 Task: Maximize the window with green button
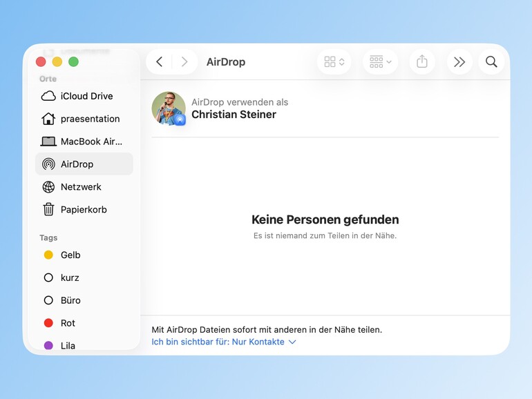click(73, 61)
